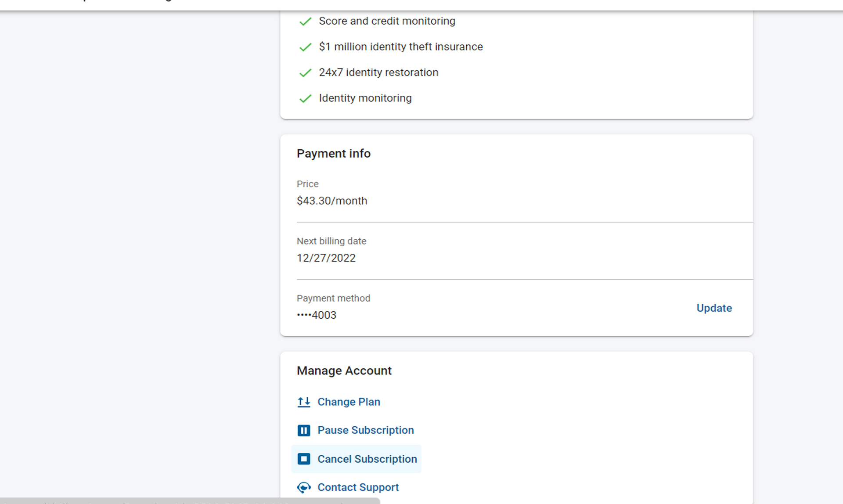Screen dimensions: 843x504
Task: Open the Change Plan link
Action: click(349, 402)
